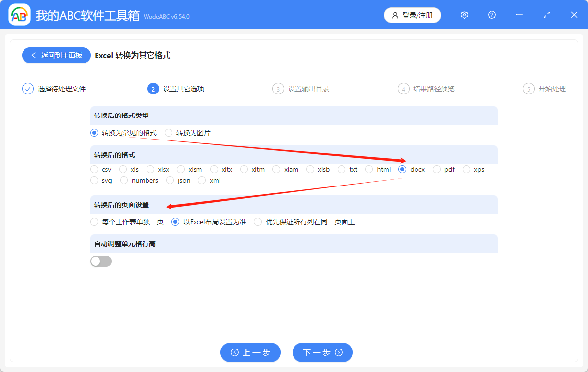Click the completed checkmark on step 选择待处理文件
The image size is (588, 372).
click(x=27, y=89)
